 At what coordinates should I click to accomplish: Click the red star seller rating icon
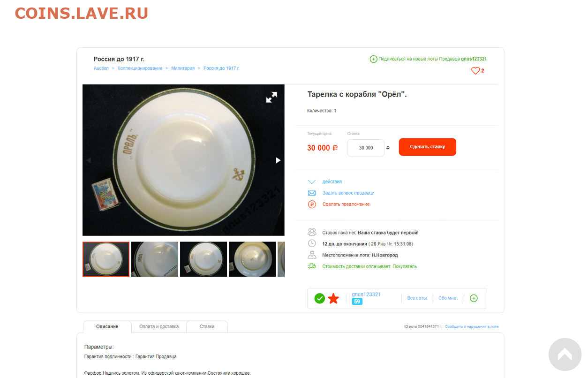click(333, 298)
